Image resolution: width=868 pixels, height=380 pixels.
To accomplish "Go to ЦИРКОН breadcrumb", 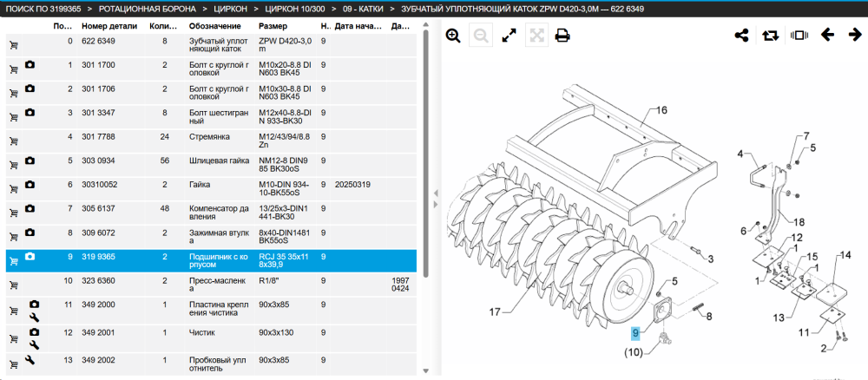I will (x=230, y=10).
